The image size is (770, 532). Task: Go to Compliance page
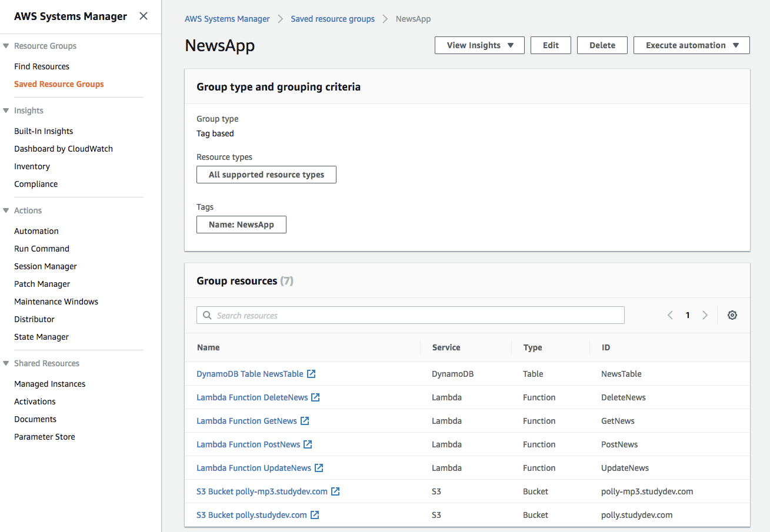pos(36,184)
